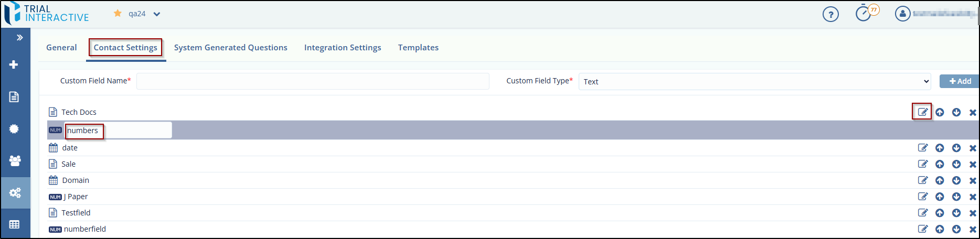Expand the left sidebar with double chevron
Screen dimensions: 980x239
(19, 38)
